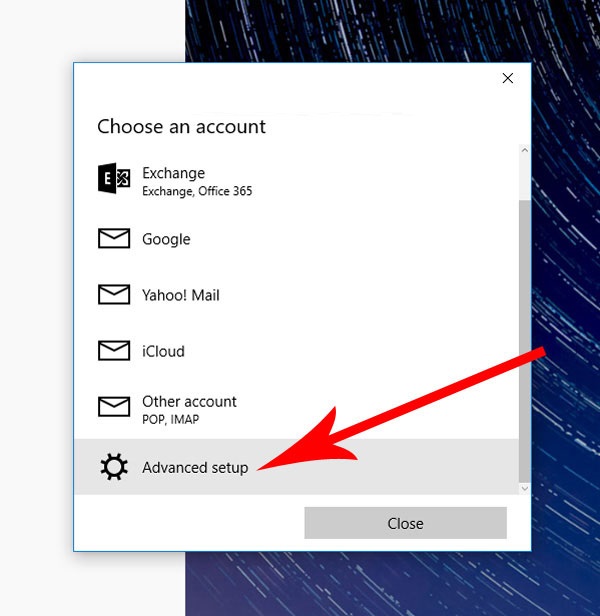Image resolution: width=600 pixels, height=616 pixels.
Task: Click the Other account envelope icon
Action: 114,407
